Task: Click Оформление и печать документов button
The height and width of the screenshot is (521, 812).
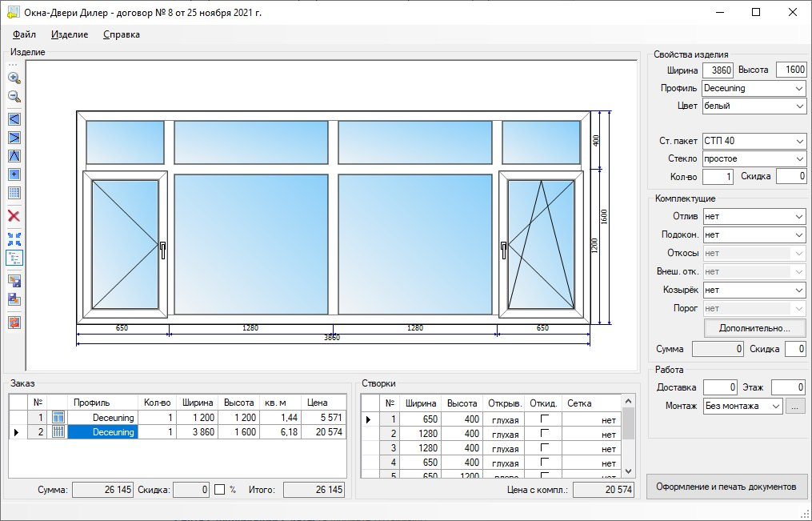Action: (726, 487)
